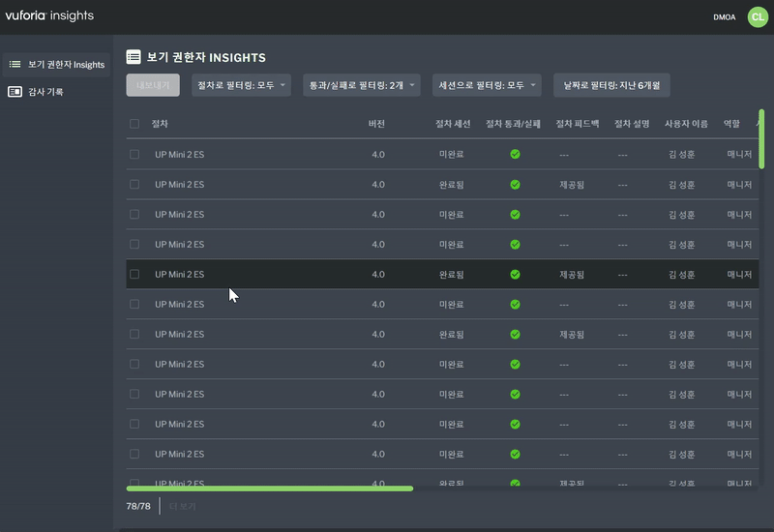
Task: Open the 통과/실패로 필터링 dropdown
Action: tap(361, 85)
